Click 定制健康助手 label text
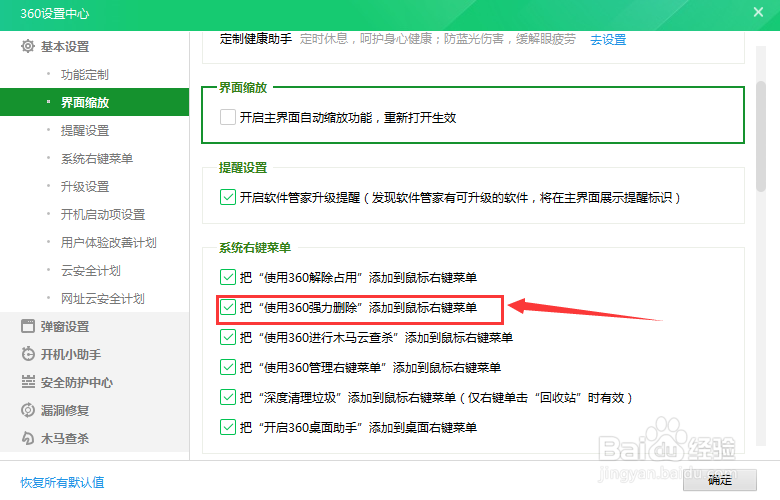 256,39
